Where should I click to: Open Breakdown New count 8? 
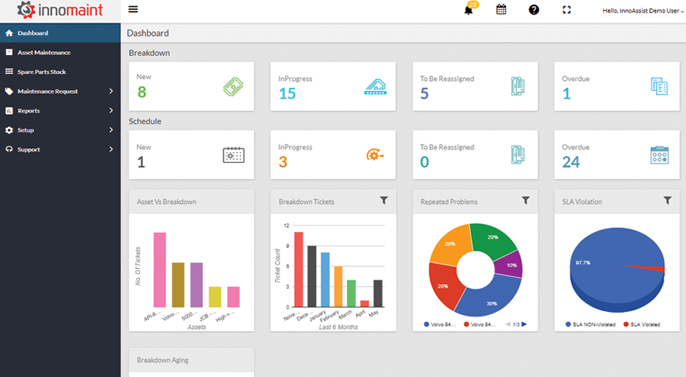142,92
